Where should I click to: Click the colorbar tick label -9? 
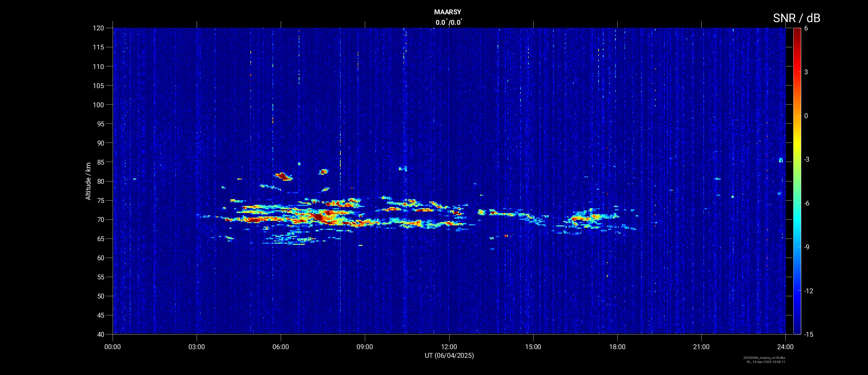click(x=807, y=247)
